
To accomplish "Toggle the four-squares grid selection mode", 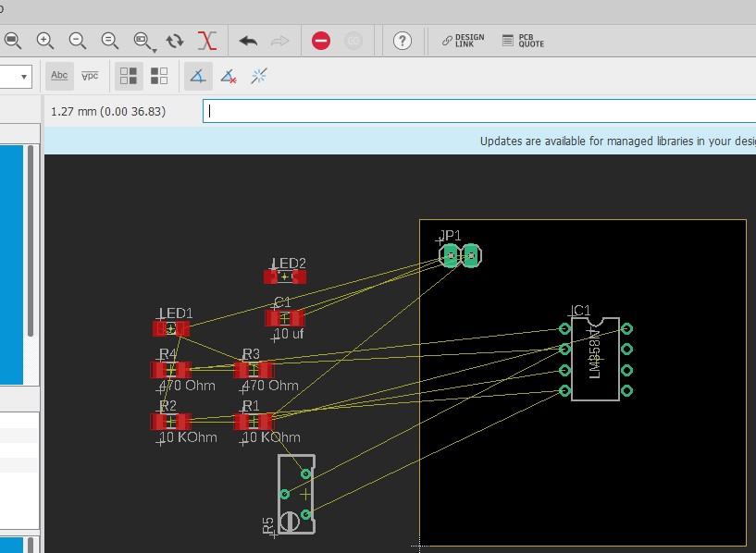I will [x=129, y=76].
